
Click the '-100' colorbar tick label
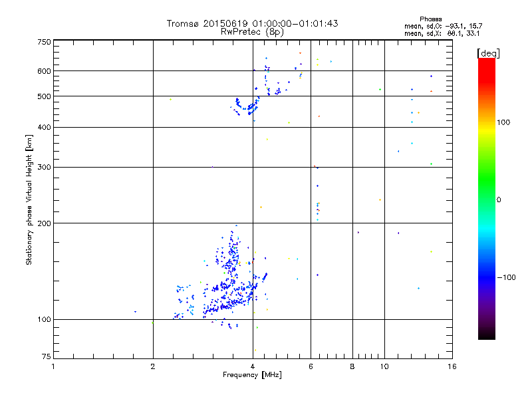[506, 277]
